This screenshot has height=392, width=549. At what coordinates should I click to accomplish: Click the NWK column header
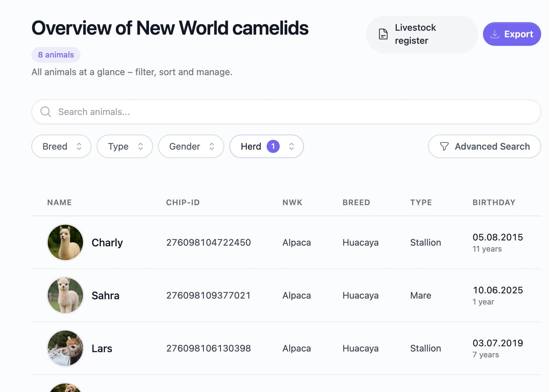pyautogui.click(x=292, y=203)
